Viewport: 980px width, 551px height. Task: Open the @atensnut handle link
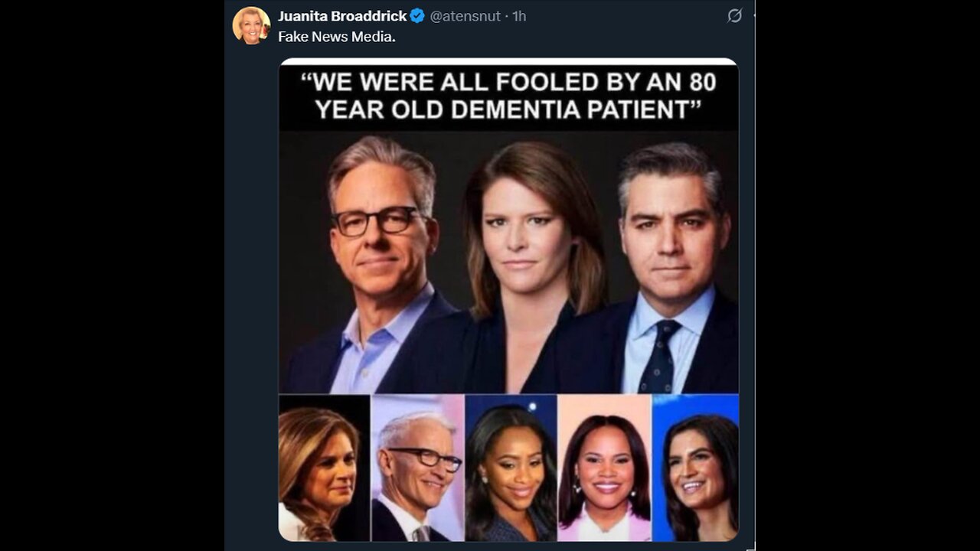coord(465,16)
